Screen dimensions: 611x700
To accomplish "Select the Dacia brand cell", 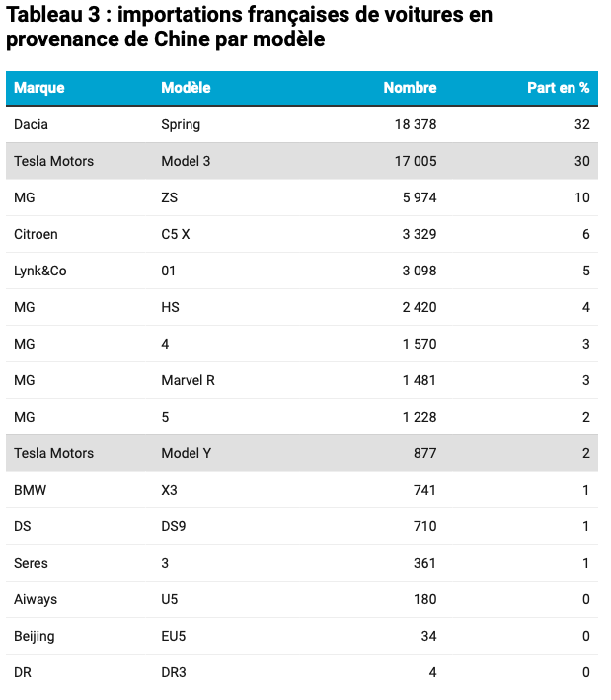I will click(x=31, y=124).
